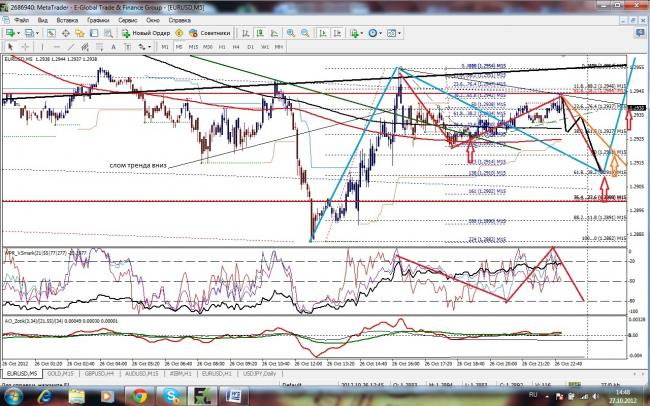Select the arrow cursor tool
Viewport: 650px width, 406px height.
[10, 46]
